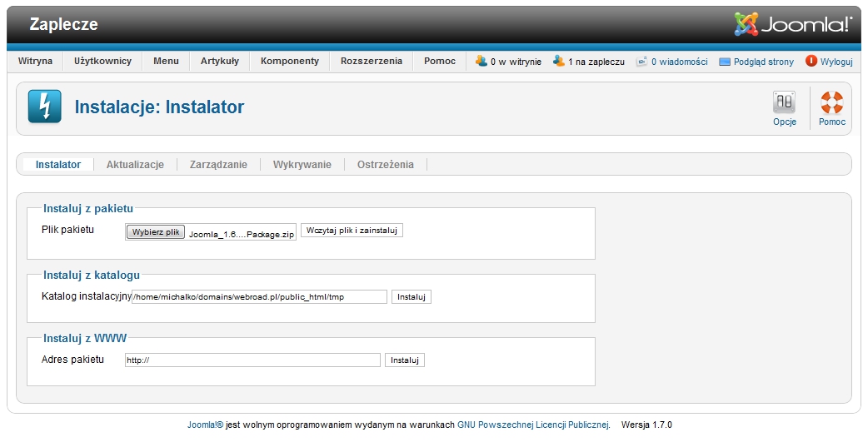Viewport: 868px width, 442px height.
Task: Open the Komponenty menu
Action: (289, 61)
